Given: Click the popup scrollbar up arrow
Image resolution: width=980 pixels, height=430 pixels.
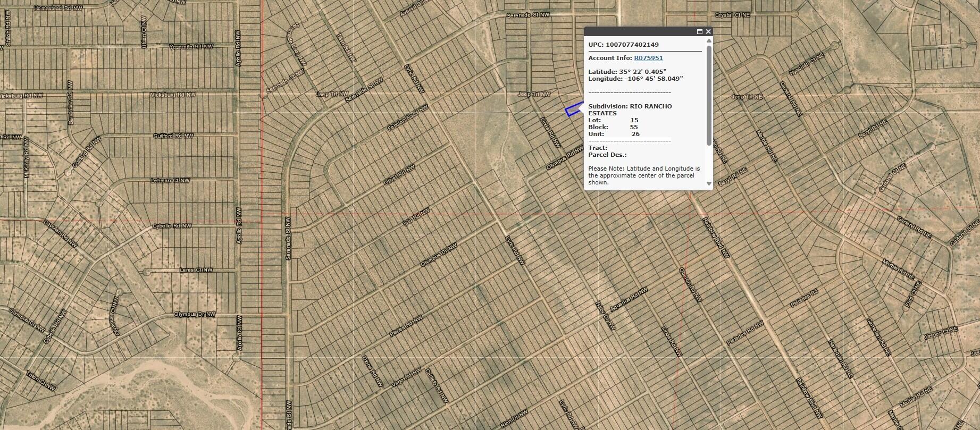Looking at the screenshot, I should click(x=709, y=40).
